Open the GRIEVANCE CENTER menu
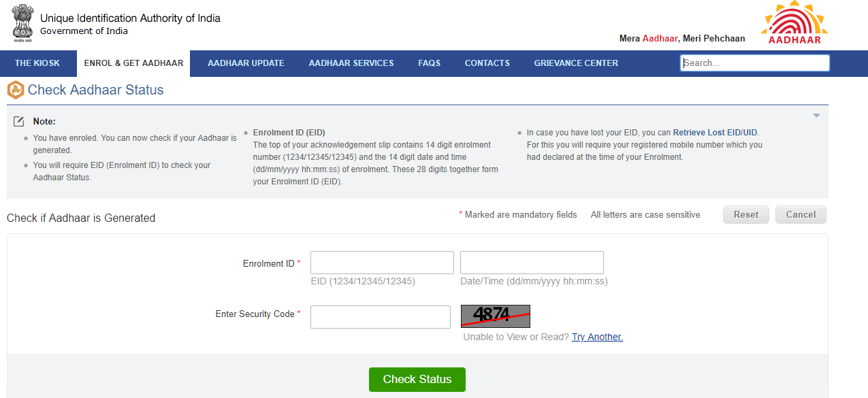The image size is (868, 398). (575, 63)
